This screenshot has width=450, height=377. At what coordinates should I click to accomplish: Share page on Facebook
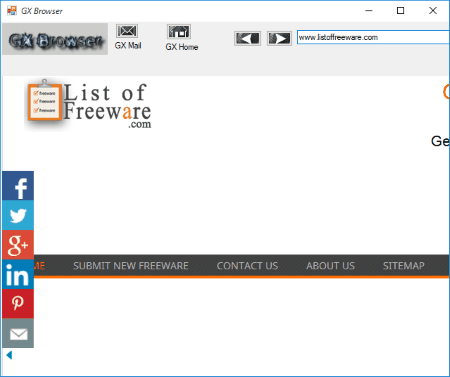(18, 186)
